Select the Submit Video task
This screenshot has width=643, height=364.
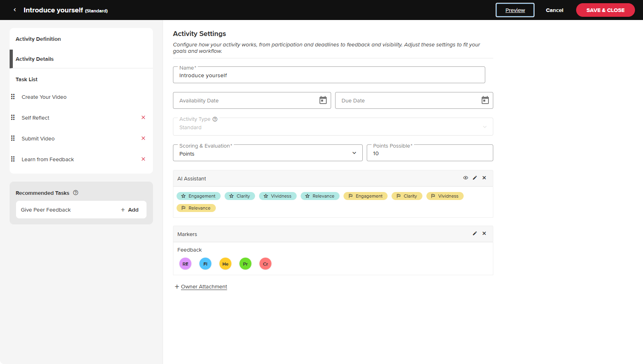38,139
